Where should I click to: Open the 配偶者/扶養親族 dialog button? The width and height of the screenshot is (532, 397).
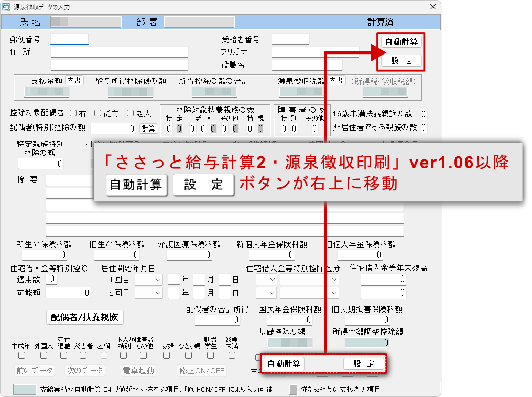(85, 317)
